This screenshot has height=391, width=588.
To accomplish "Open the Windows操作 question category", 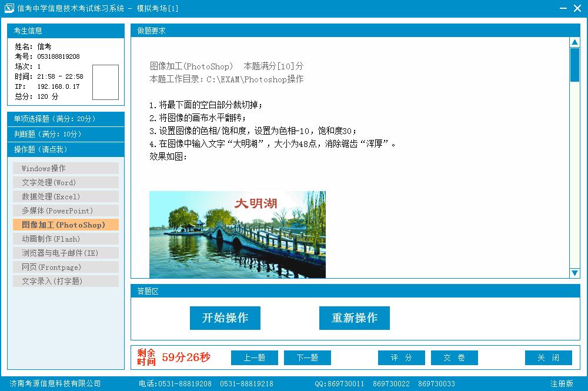I will click(x=65, y=168).
